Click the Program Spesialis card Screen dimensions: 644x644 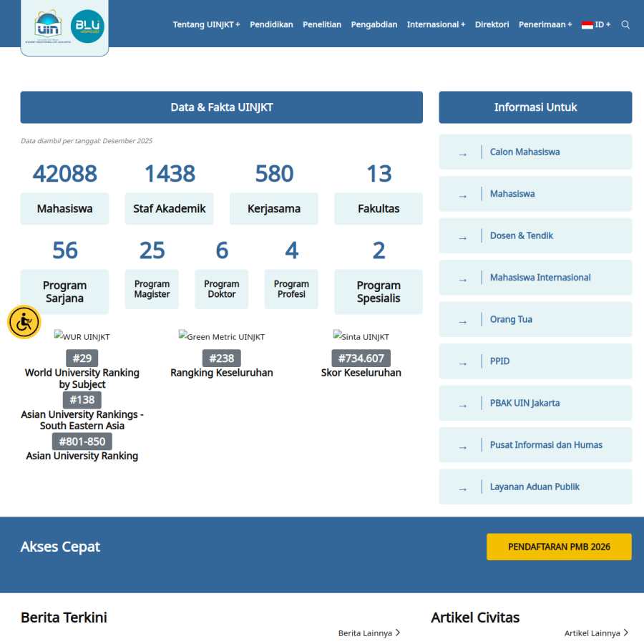point(379,292)
